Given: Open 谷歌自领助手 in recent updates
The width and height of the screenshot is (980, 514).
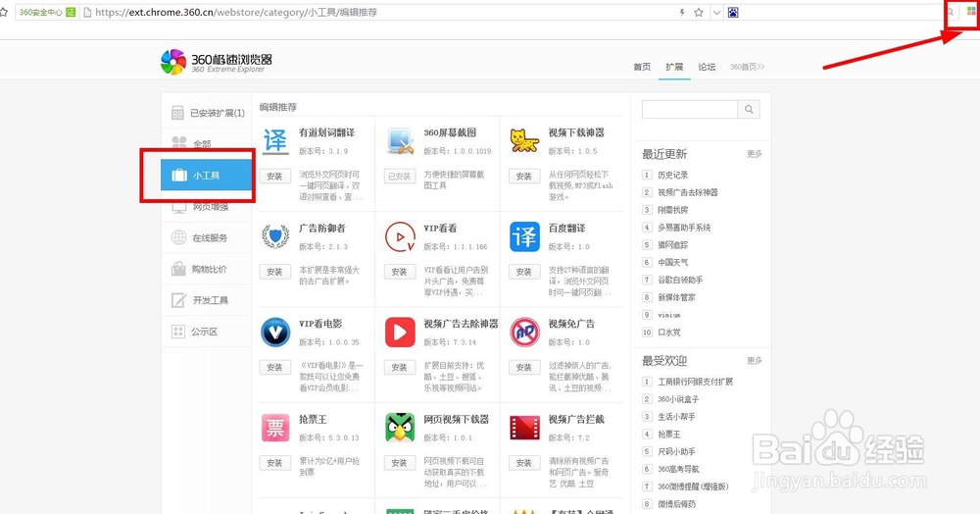Looking at the screenshot, I should 680,281.
